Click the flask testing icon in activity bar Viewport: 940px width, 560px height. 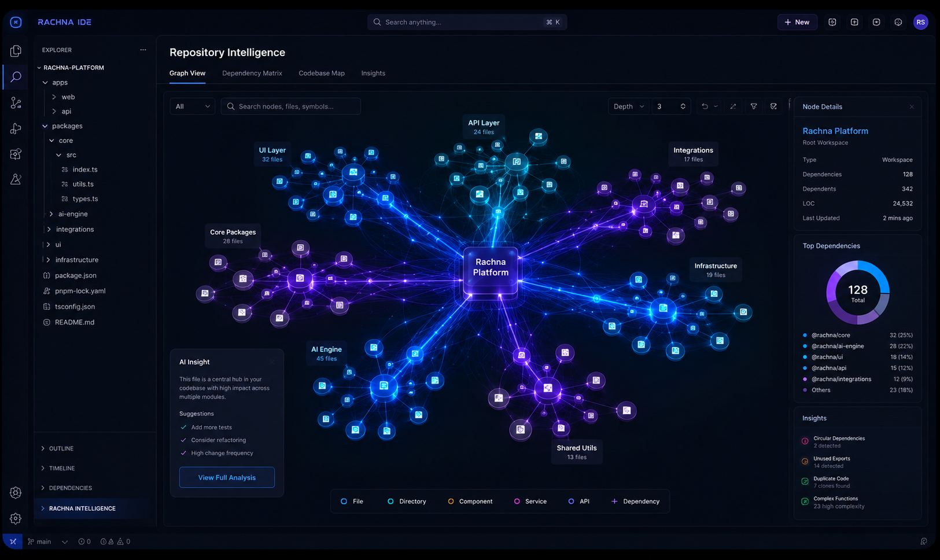click(16, 179)
